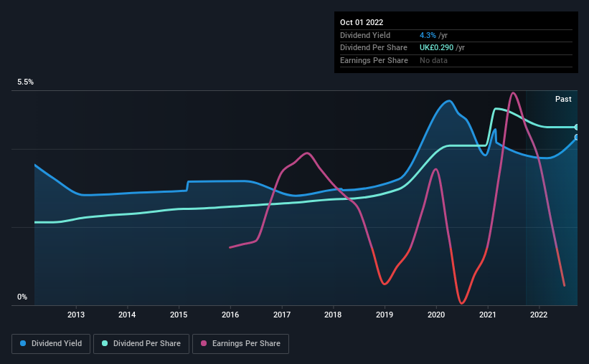This screenshot has width=589, height=364.
Task: Click the 5.5% y-axis label
Action: click(x=26, y=82)
